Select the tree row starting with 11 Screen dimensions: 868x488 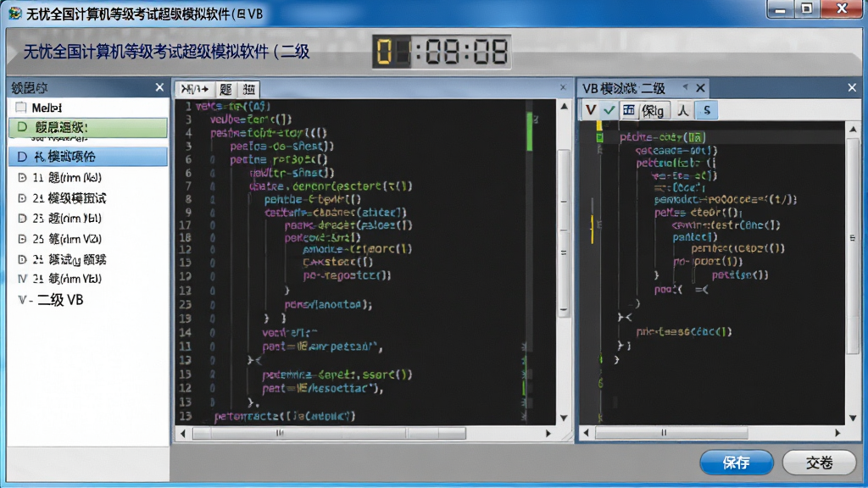point(88,178)
